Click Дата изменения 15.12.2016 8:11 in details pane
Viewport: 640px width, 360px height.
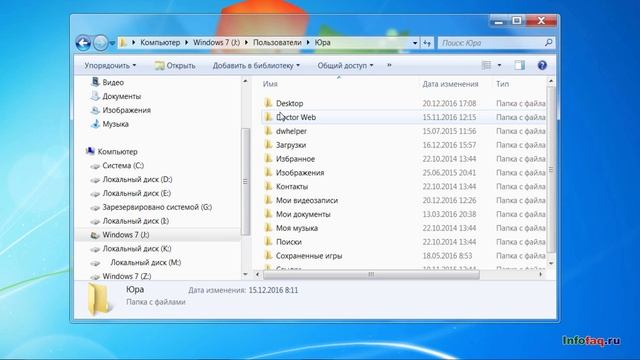pyautogui.click(x=243, y=290)
